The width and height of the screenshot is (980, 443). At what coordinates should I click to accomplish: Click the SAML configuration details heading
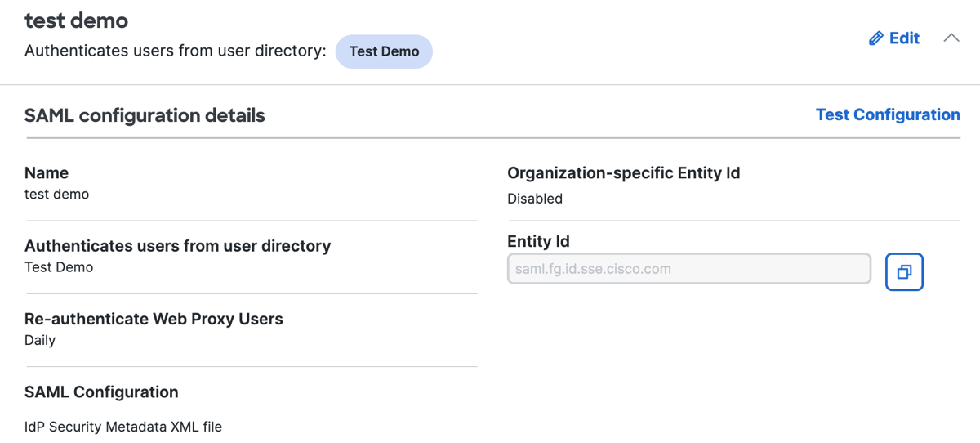coord(145,115)
